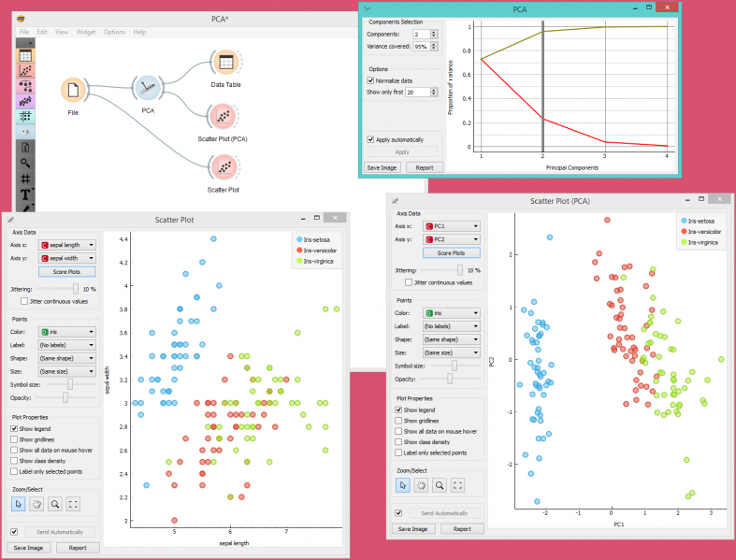
Task: Open Regression category in purple sidebar icon
Action: (25, 101)
